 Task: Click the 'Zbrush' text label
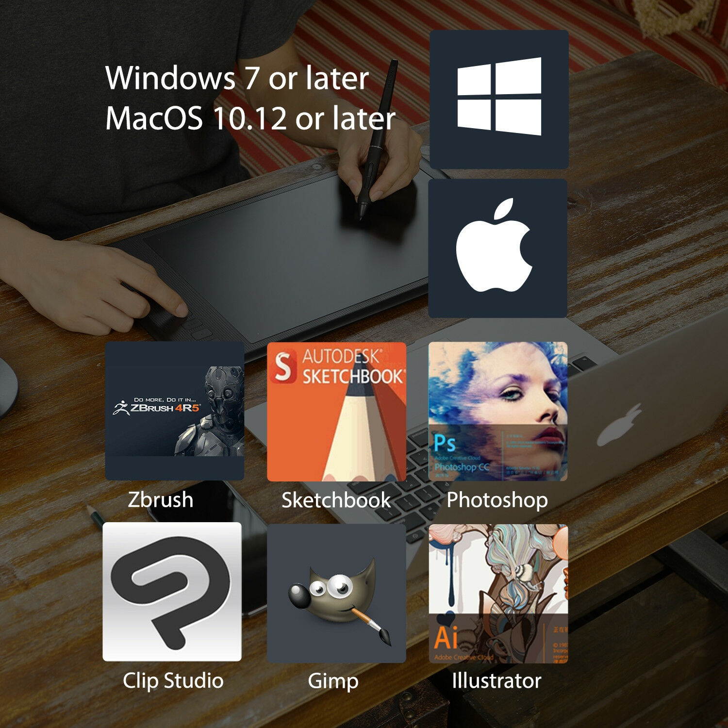coord(161,499)
